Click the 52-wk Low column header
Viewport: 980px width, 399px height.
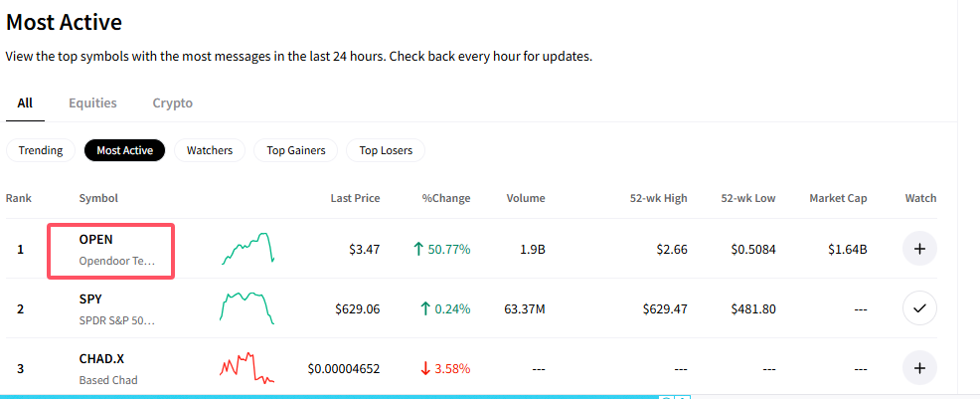747,198
